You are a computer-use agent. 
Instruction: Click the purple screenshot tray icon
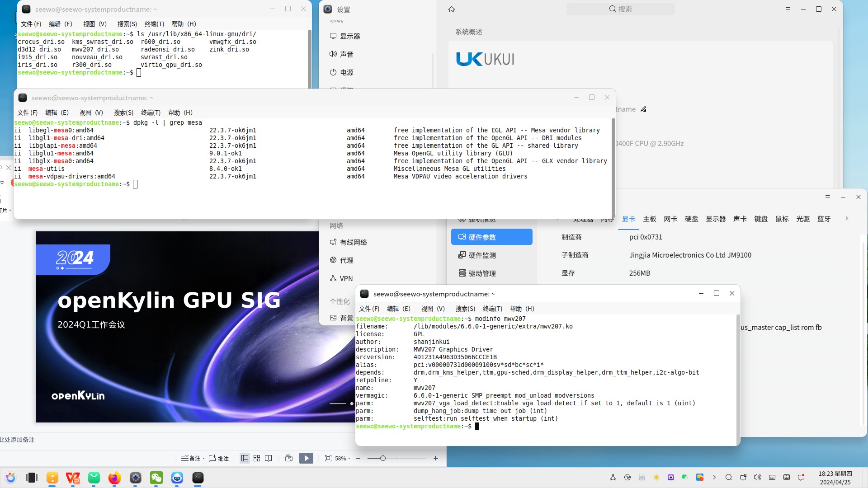coord(671,477)
